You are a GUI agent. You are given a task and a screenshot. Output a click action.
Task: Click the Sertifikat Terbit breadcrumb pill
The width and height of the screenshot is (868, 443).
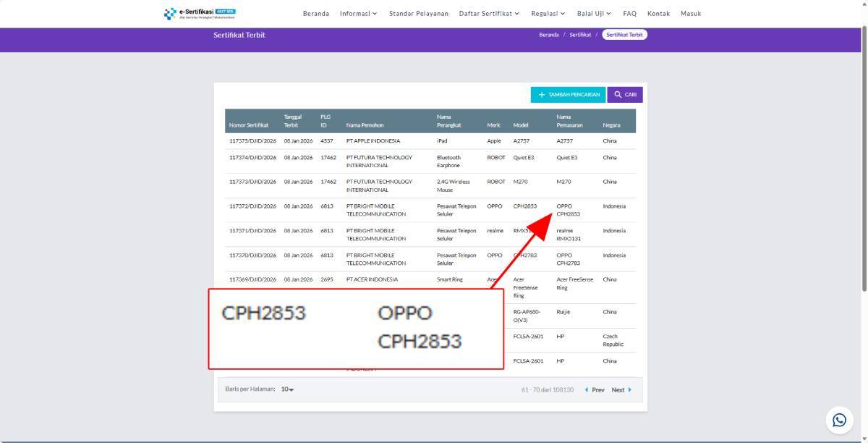click(624, 35)
